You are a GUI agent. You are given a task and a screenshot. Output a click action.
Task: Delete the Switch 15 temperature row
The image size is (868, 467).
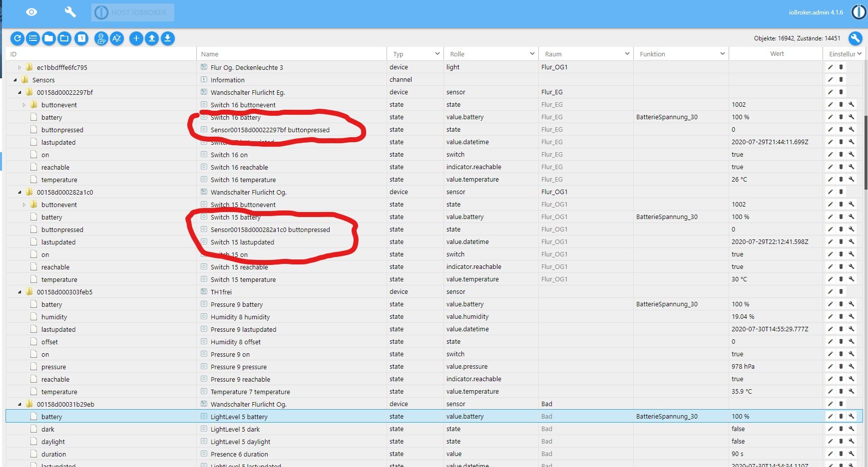point(841,279)
